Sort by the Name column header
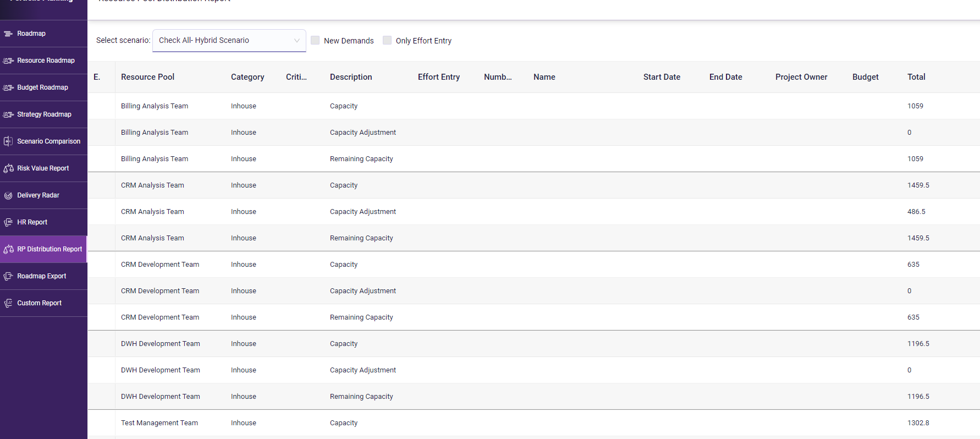The width and height of the screenshot is (980, 439). click(x=544, y=77)
